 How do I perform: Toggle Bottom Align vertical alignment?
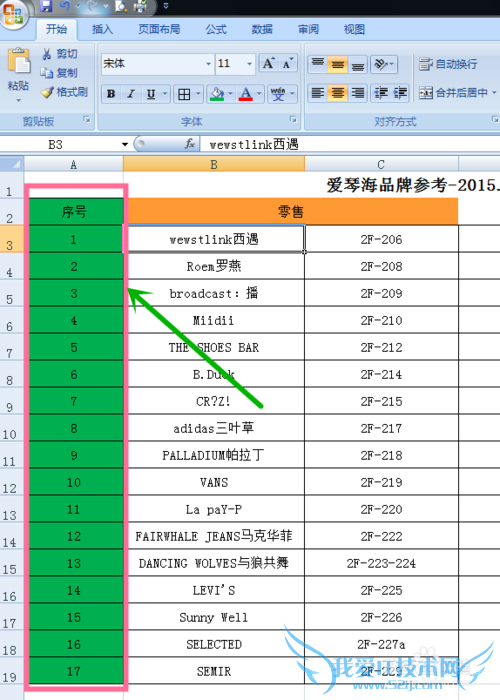pyautogui.click(x=358, y=64)
